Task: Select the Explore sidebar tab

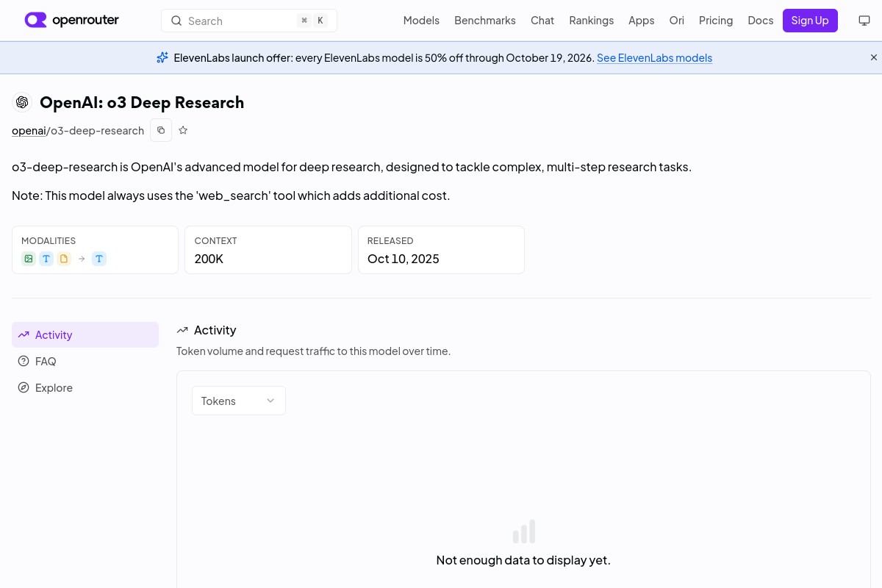Action: coord(85,387)
